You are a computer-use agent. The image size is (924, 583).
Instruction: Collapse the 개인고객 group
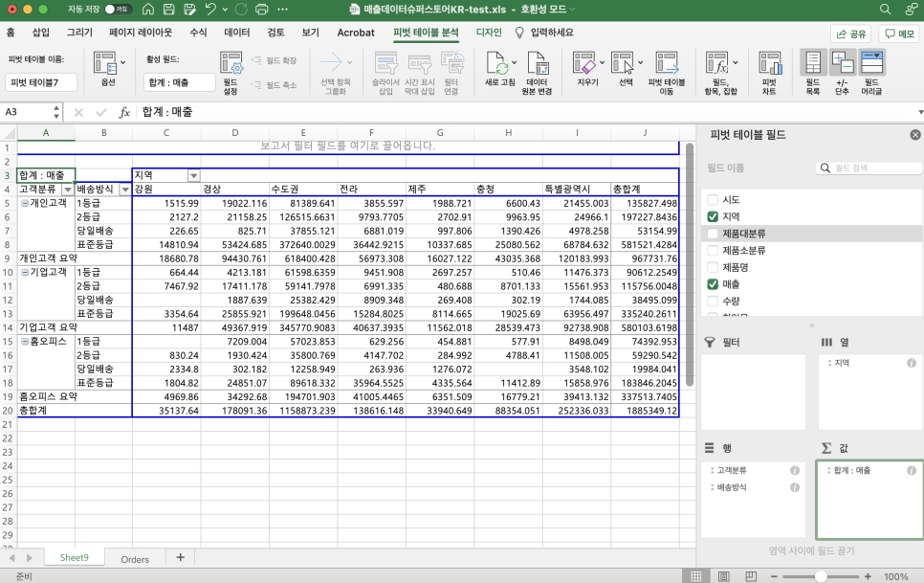pyautogui.click(x=25, y=203)
